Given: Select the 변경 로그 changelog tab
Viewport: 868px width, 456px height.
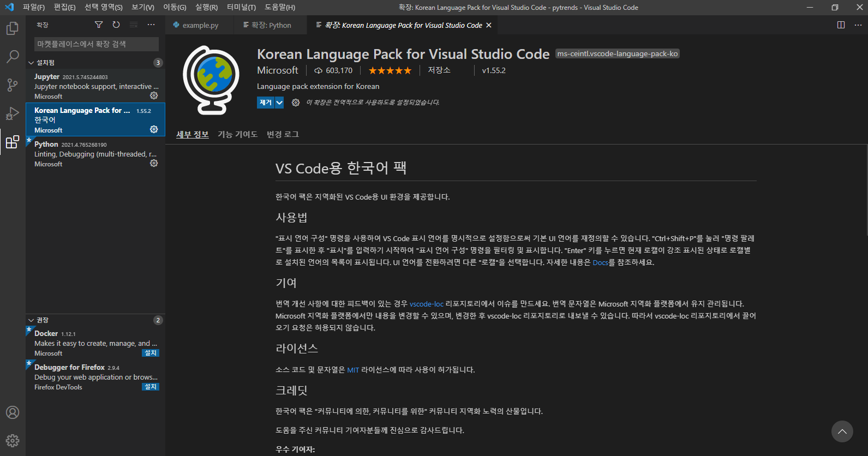Looking at the screenshot, I should [x=283, y=134].
